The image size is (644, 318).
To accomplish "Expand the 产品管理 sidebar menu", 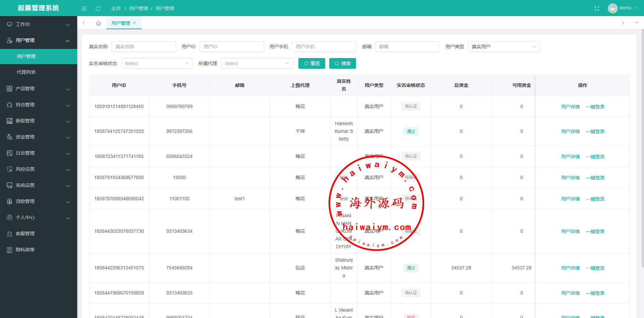I will [x=38, y=89].
